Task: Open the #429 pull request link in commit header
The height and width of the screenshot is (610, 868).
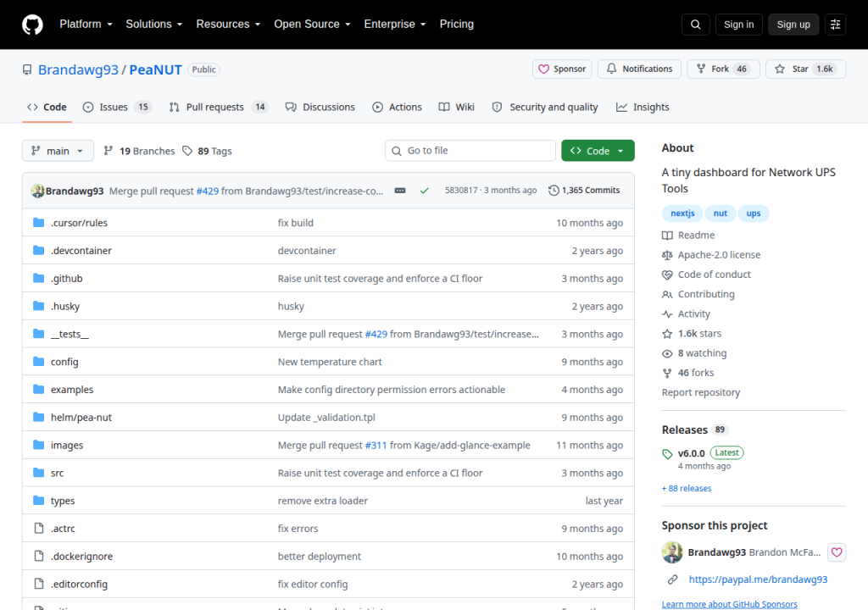Action: 208,191
